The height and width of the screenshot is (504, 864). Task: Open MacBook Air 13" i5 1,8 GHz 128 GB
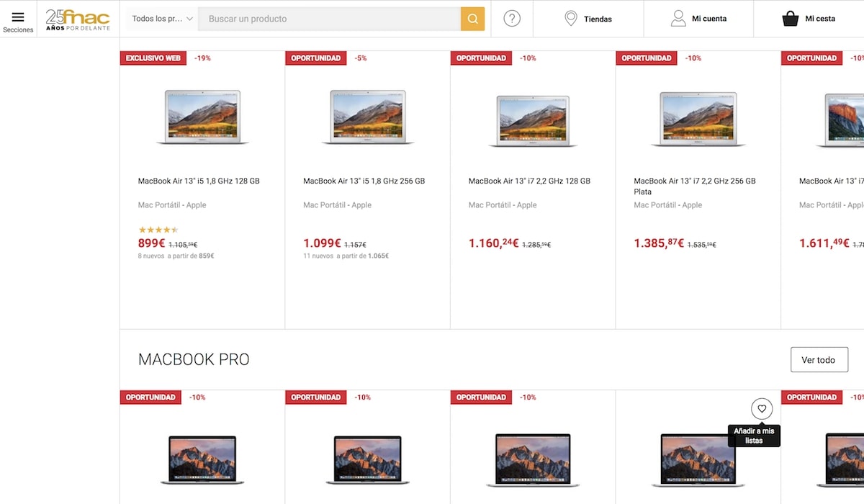[199, 181]
